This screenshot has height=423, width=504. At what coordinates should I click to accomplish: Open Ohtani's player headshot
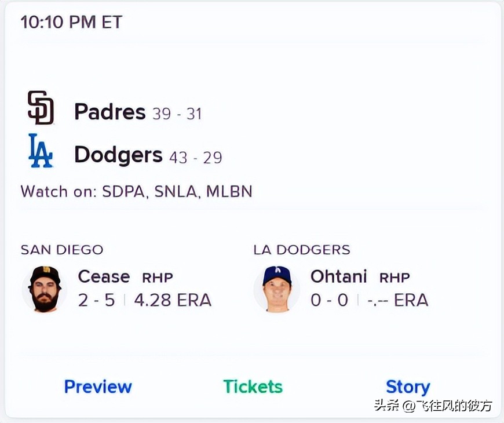(276, 289)
